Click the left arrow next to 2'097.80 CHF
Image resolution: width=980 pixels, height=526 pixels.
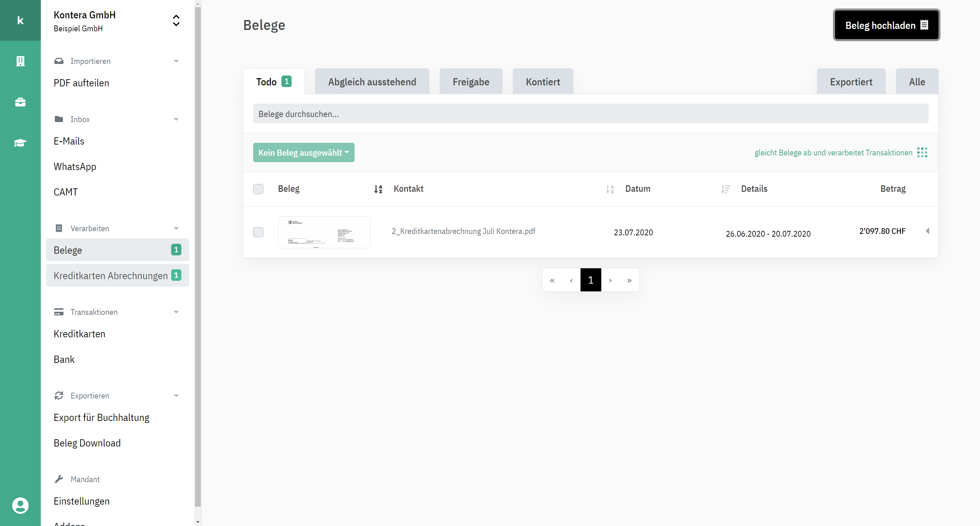pos(928,231)
